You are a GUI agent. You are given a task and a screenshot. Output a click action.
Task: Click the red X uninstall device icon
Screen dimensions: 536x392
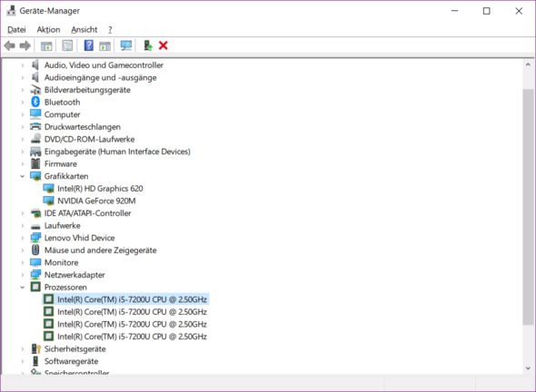pyautogui.click(x=163, y=45)
